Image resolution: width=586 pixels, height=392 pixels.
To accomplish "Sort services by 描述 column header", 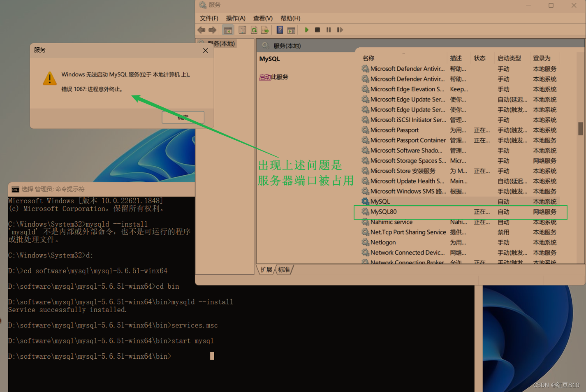I will (x=456, y=58).
